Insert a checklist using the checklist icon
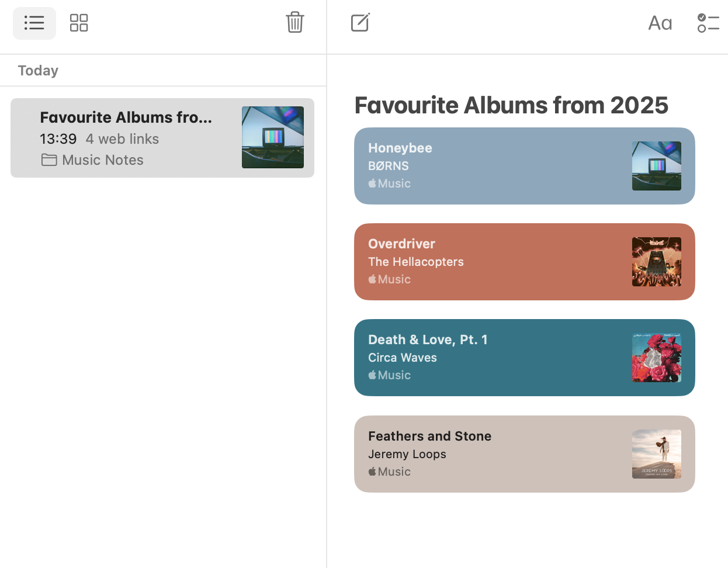 point(708,23)
